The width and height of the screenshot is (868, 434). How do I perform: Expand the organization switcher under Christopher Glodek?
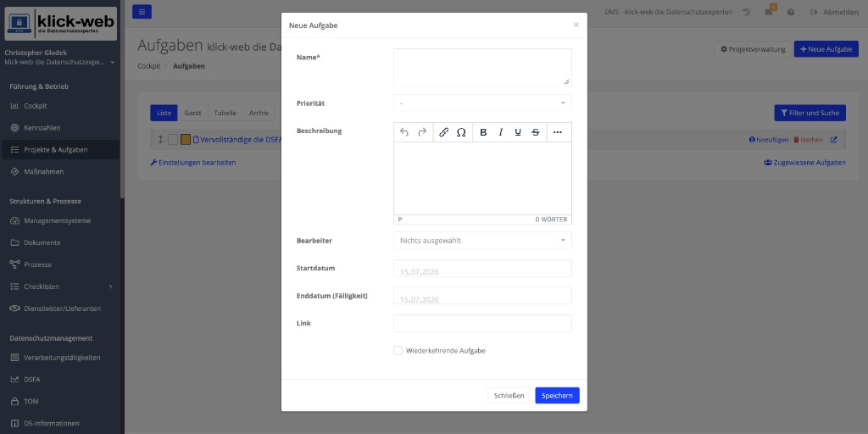pos(60,63)
